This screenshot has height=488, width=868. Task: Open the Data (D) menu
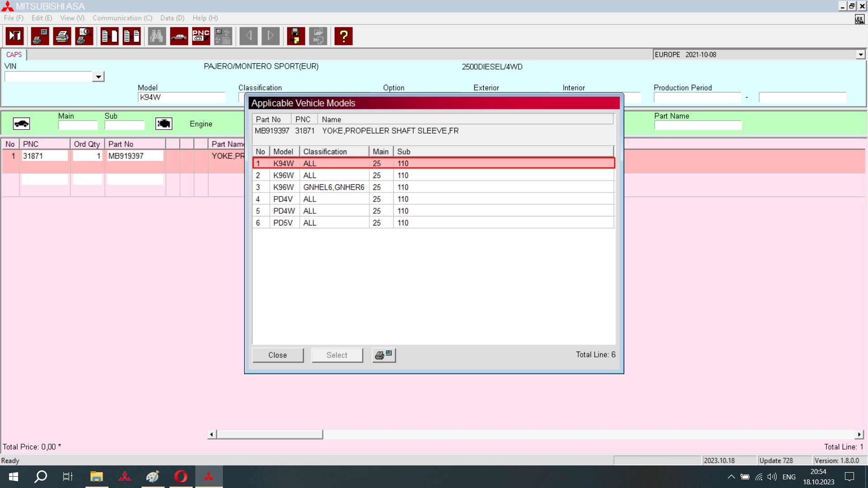(172, 18)
